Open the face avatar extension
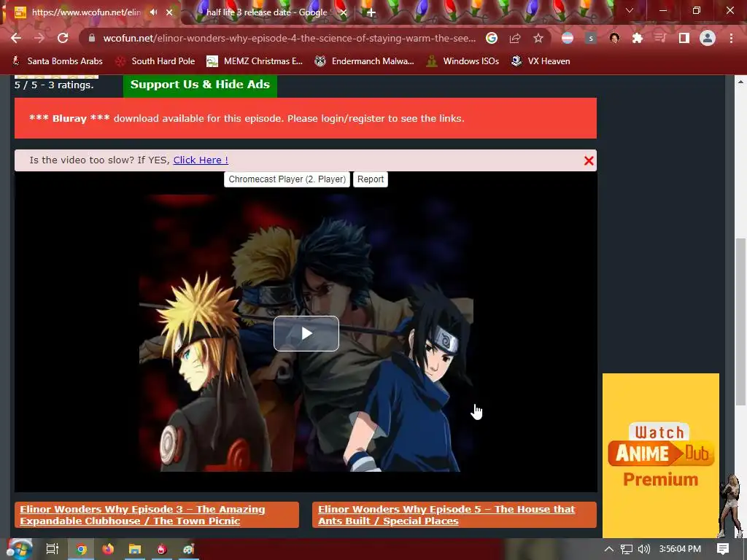This screenshot has width=747, height=560. 614,38
